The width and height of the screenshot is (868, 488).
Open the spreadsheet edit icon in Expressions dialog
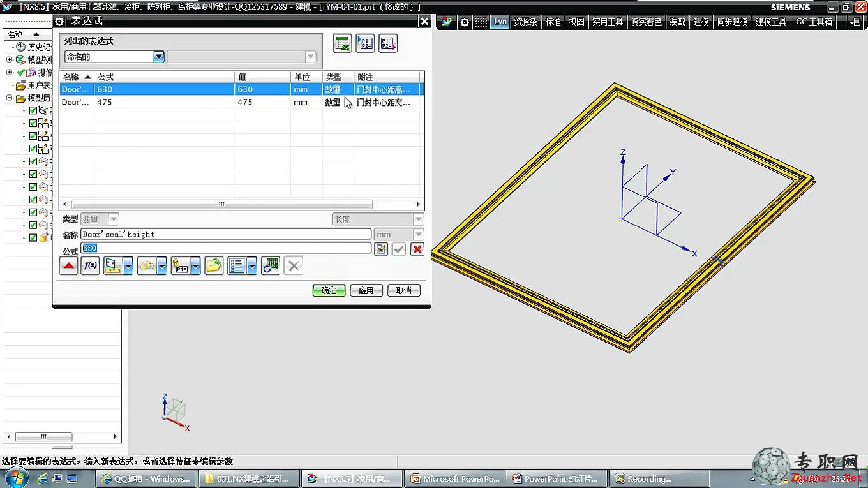point(343,43)
